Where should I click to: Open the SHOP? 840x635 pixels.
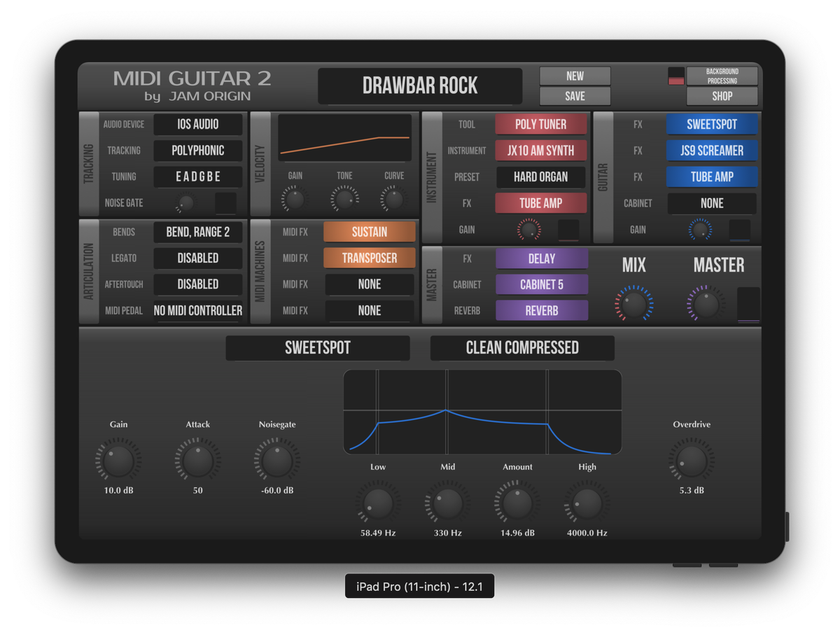(x=722, y=96)
